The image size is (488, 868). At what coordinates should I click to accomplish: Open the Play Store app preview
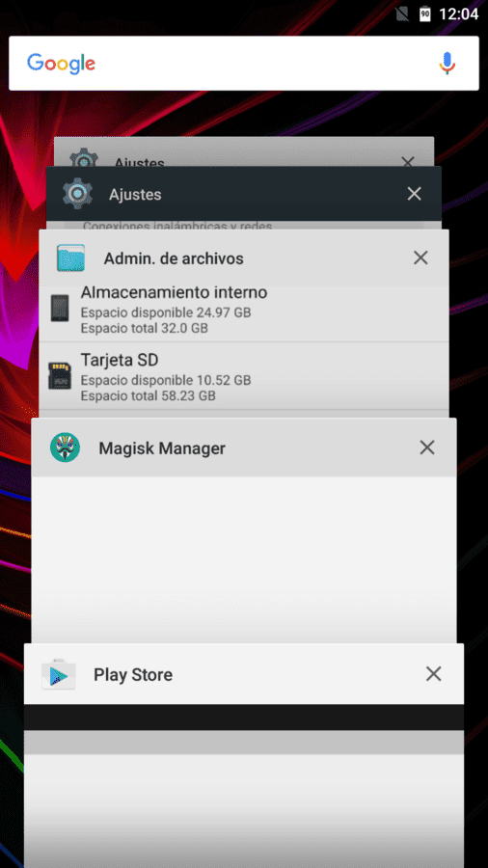[244, 786]
